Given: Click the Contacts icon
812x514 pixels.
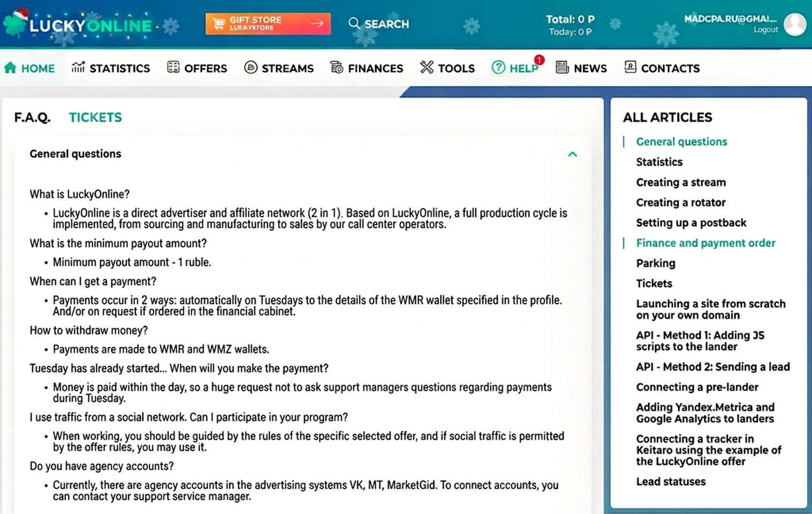Looking at the screenshot, I should [630, 67].
